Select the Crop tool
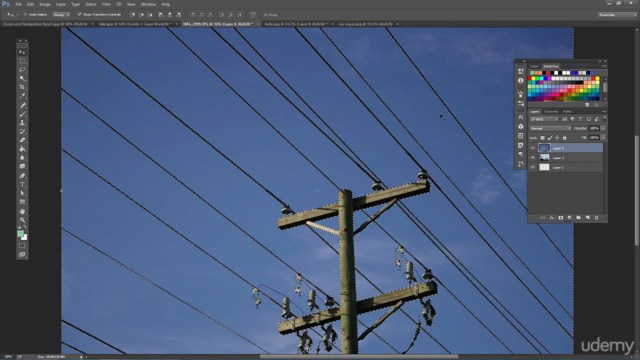Image resolution: width=640 pixels, height=360 pixels. click(22, 87)
